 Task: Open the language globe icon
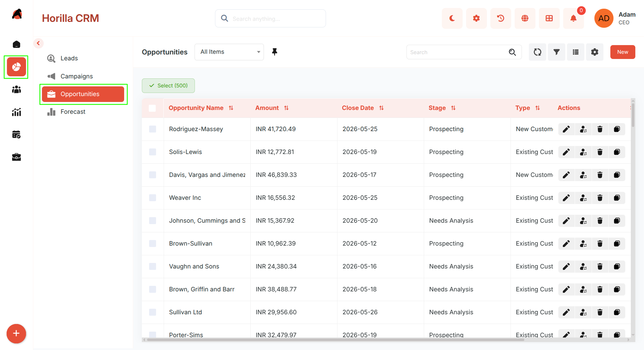click(x=525, y=18)
